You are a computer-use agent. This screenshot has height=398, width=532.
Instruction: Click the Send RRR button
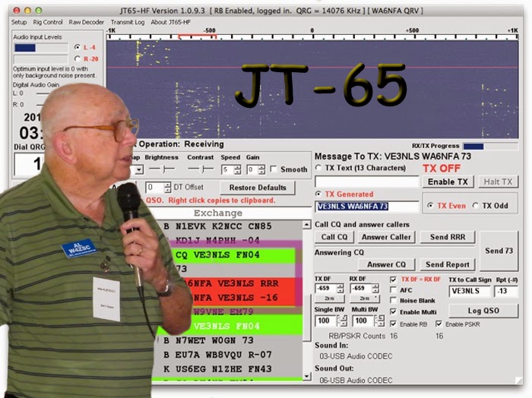tap(448, 237)
